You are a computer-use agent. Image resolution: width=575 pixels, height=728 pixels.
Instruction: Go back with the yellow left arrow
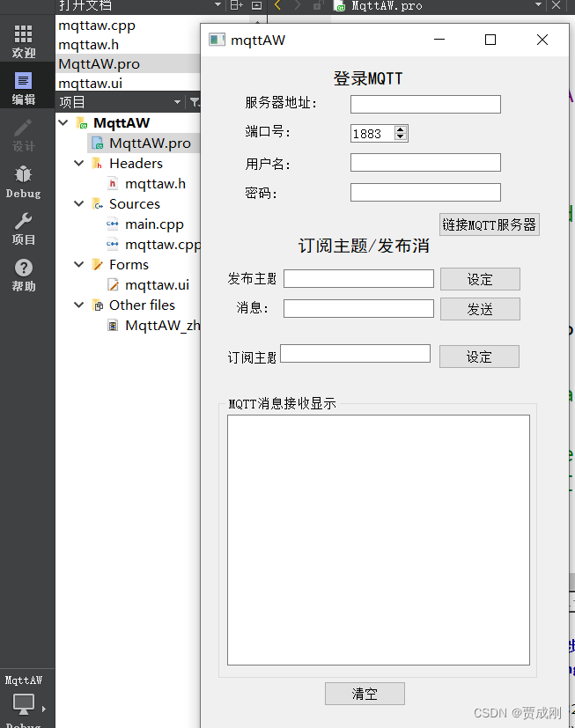tap(277, 5)
